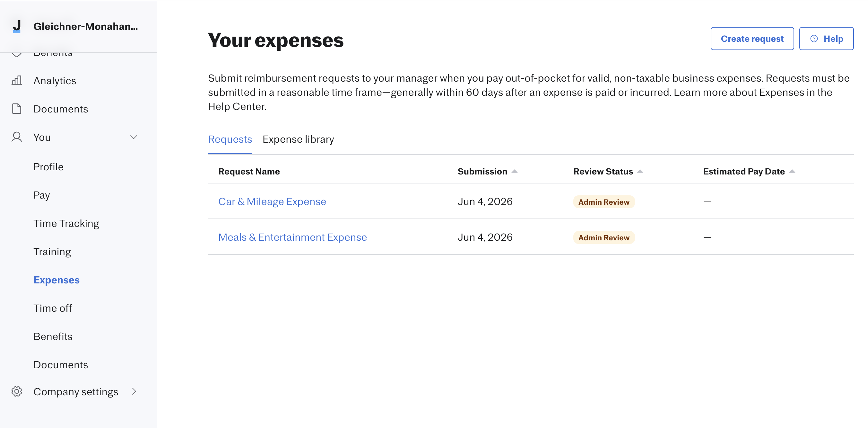Image resolution: width=868 pixels, height=428 pixels.
Task: Open Meals & Entertainment Expense request
Action: [292, 237]
